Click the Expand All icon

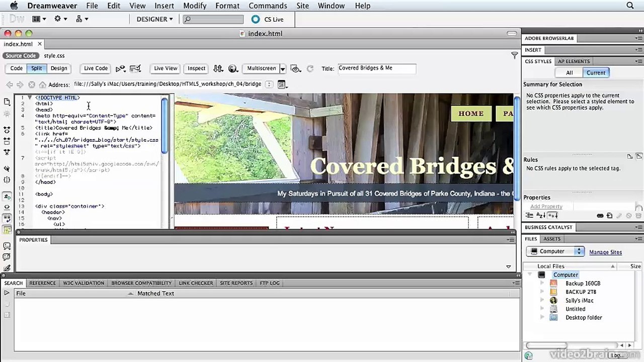click(x=7, y=152)
